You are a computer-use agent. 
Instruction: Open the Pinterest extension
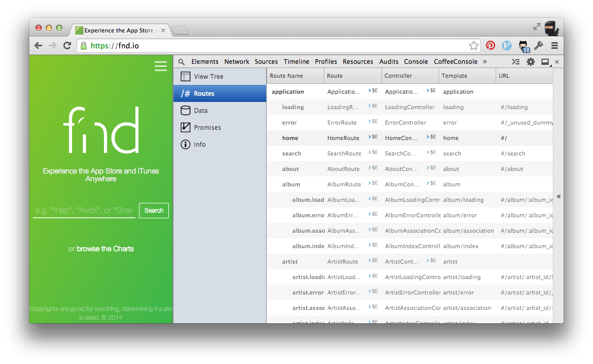[x=491, y=46]
